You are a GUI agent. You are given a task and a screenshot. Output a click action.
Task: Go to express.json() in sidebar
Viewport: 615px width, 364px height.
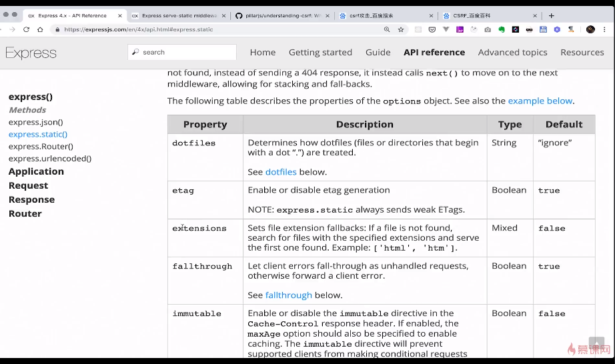(x=36, y=122)
